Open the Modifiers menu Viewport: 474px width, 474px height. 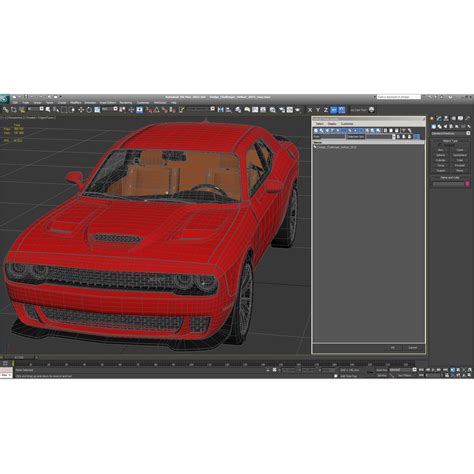(x=76, y=103)
